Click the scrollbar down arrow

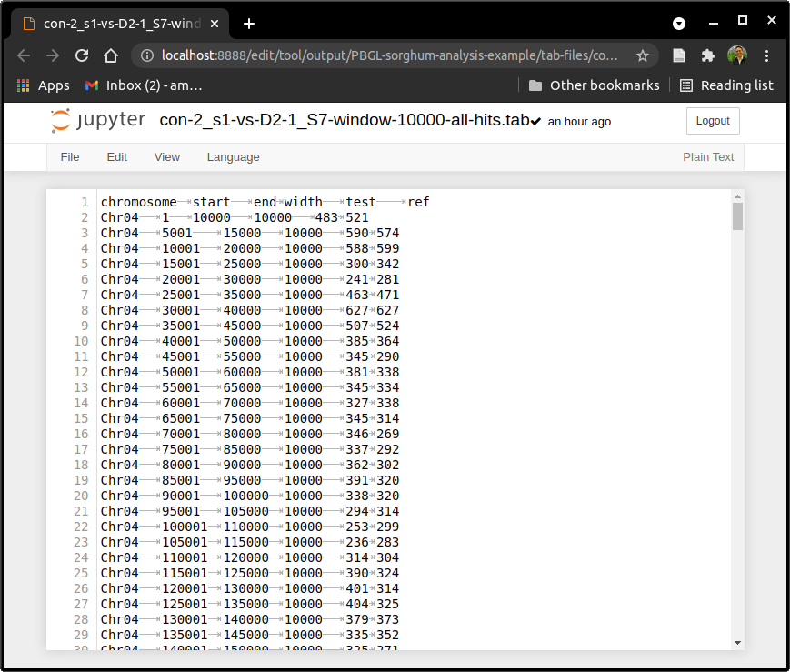point(737,643)
